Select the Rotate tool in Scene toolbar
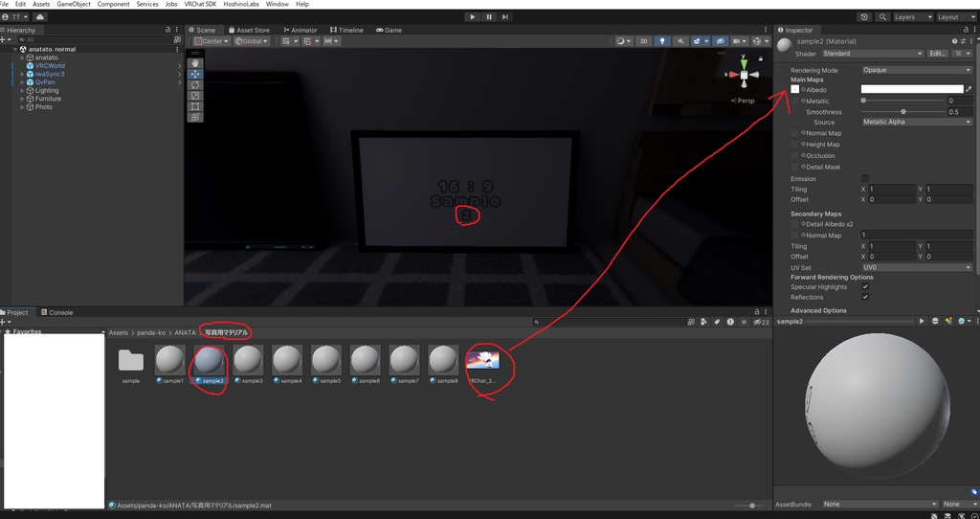 pos(195,84)
